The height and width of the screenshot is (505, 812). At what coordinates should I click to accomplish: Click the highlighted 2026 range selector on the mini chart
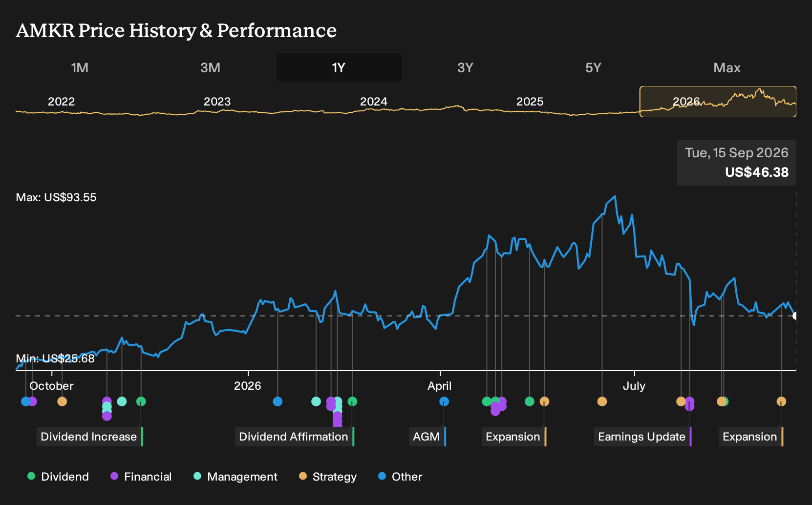718,102
